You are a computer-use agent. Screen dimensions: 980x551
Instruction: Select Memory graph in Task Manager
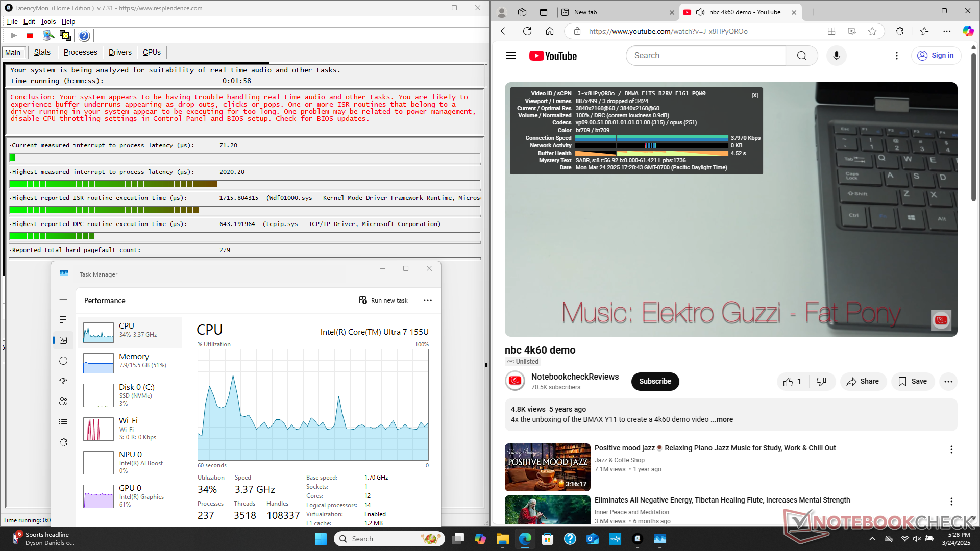pos(131,363)
